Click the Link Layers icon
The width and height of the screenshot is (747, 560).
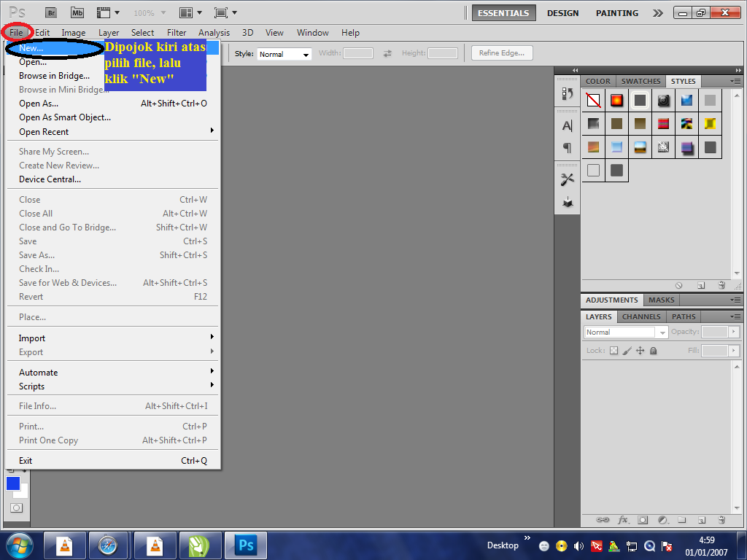click(602, 519)
